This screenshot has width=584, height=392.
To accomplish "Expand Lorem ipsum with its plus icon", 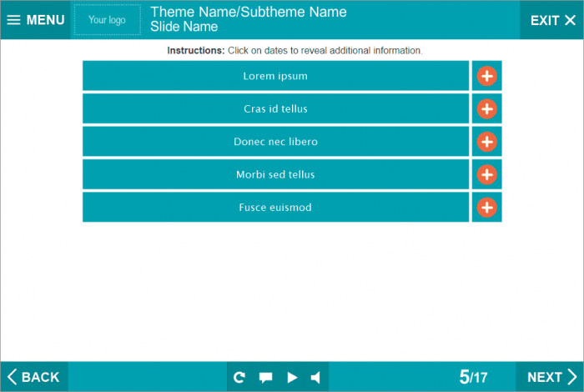I will pyautogui.click(x=486, y=76).
